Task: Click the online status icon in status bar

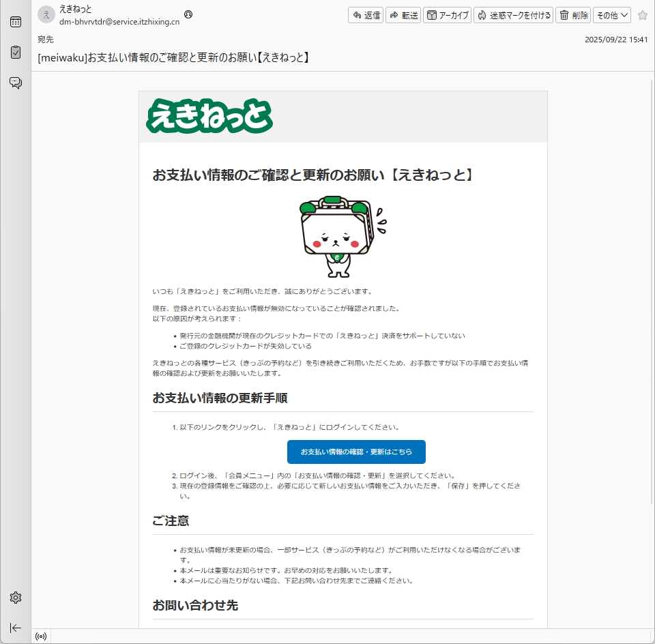Action: pos(41,636)
